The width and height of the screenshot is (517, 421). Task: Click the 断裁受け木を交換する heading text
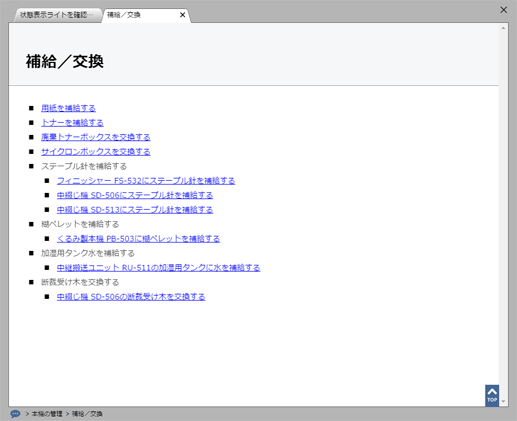(80, 282)
